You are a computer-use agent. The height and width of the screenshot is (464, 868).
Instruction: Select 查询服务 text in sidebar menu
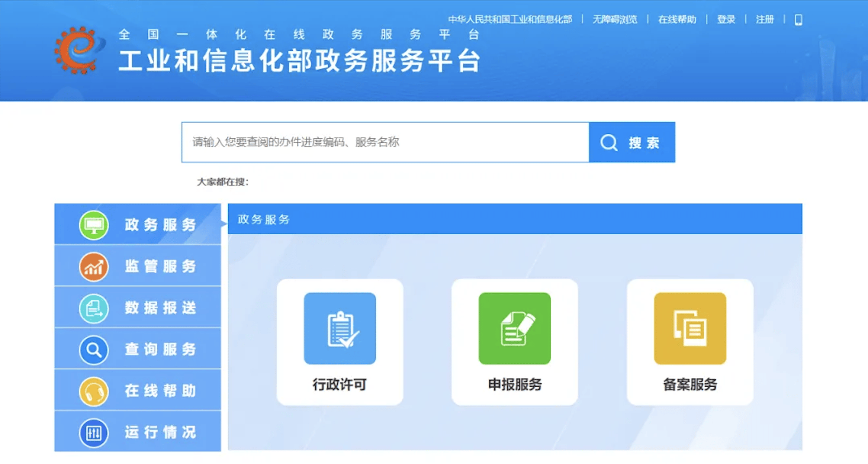point(160,350)
